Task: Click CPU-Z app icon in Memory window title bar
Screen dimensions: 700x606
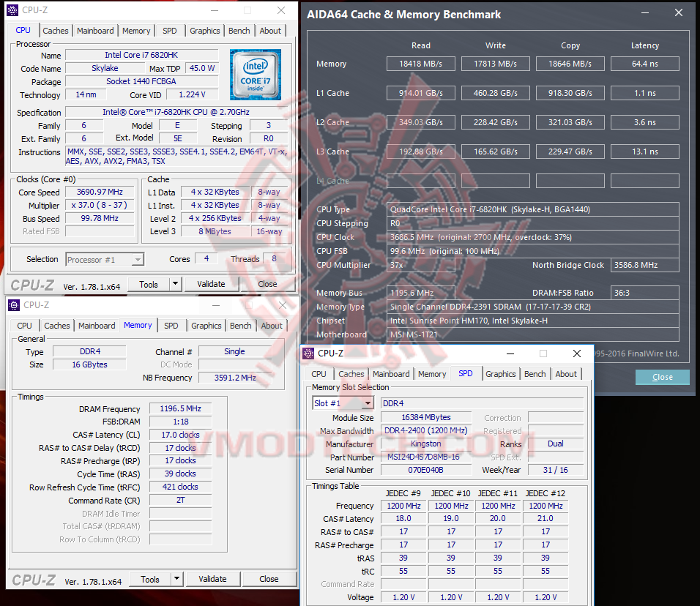Action: 15,304
